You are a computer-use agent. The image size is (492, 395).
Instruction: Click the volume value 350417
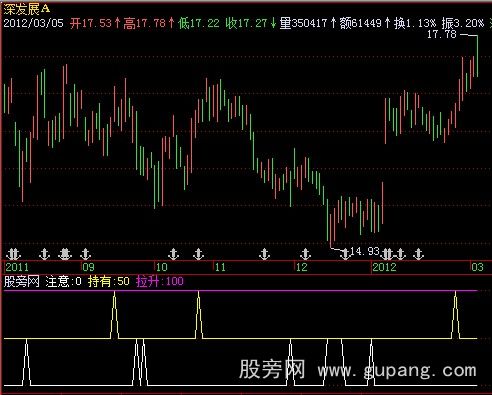309,23
